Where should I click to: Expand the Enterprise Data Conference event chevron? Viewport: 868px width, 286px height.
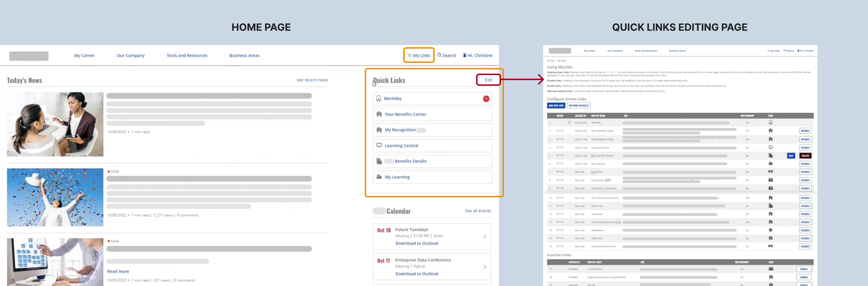coord(485,267)
